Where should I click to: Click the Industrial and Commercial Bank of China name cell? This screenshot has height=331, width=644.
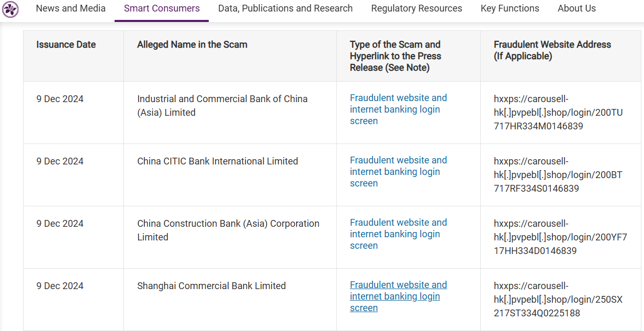[222, 105]
